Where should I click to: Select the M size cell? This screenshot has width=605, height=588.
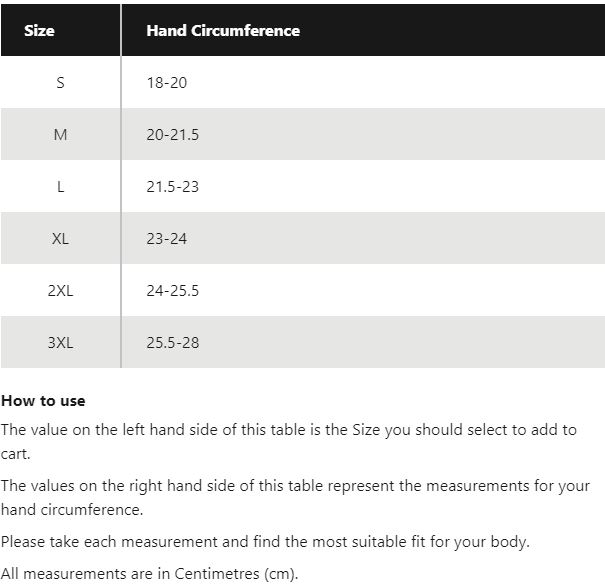click(61, 135)
